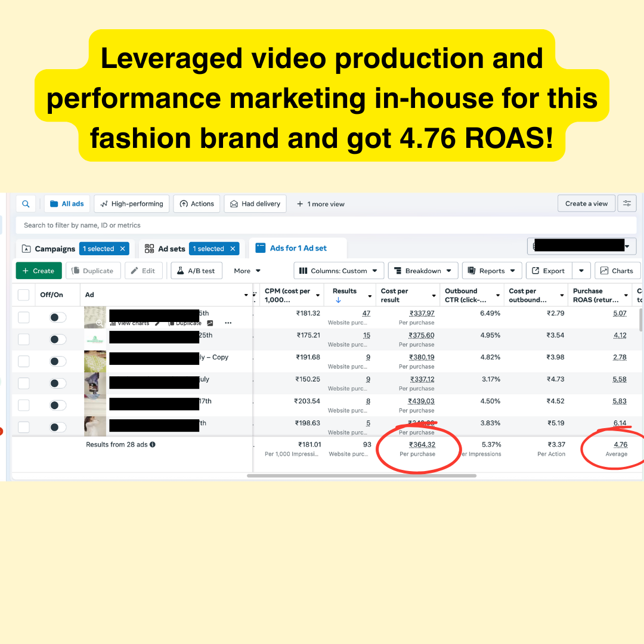
Task: Open the arrow dropdown next to Export
Action: [581, 271]
